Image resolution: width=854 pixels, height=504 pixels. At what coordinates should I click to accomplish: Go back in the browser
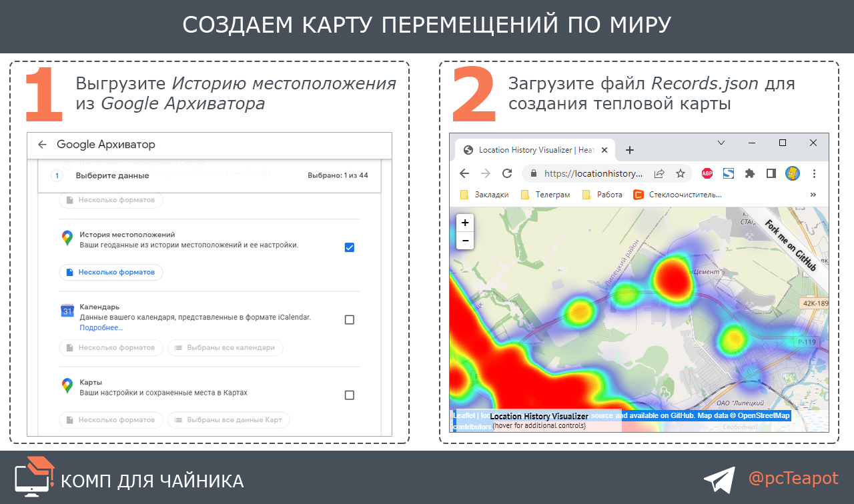(464, 173)
